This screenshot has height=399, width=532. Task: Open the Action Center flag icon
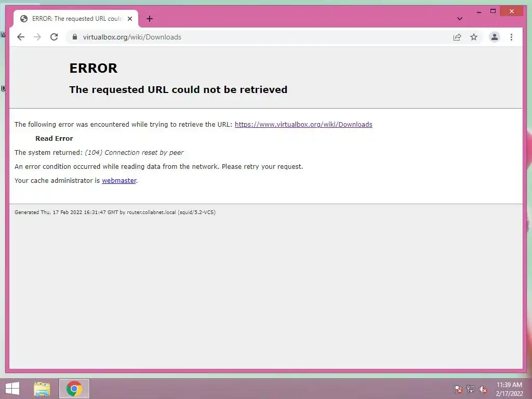458,389
